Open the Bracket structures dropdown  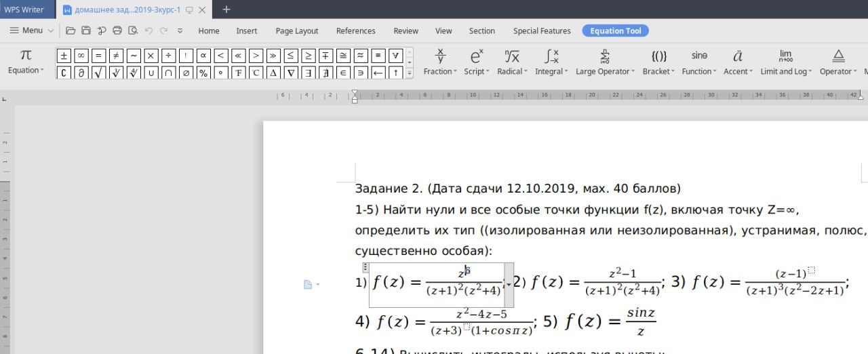click(658, 62)
